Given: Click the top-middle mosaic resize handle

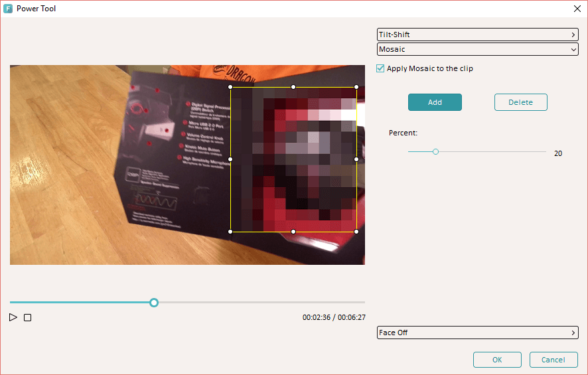Looking at the screenshot, I should point(293,87).
